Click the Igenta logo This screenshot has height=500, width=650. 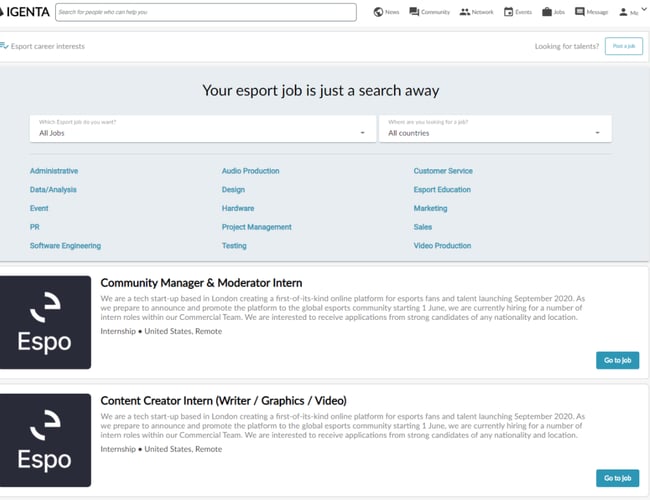(x=25, y=12)
